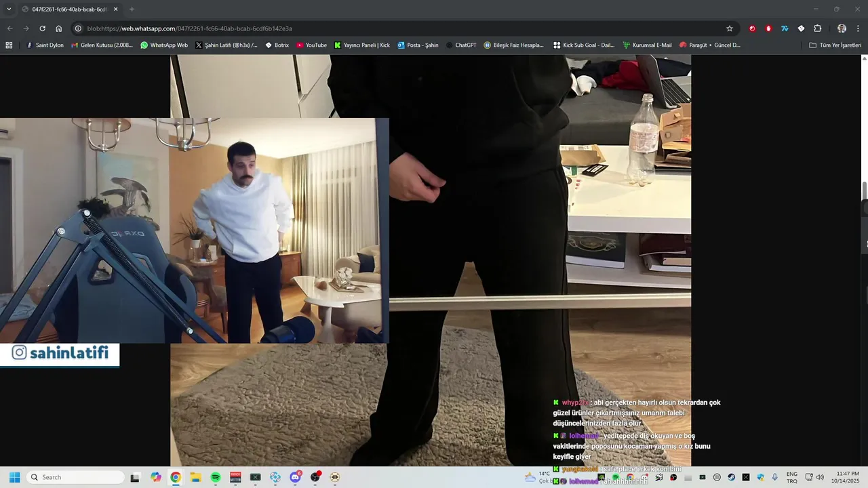This screenshot has height=488, width=868.
Task: Bookmark this page with the star icon
Action: [x=730, y=28]
